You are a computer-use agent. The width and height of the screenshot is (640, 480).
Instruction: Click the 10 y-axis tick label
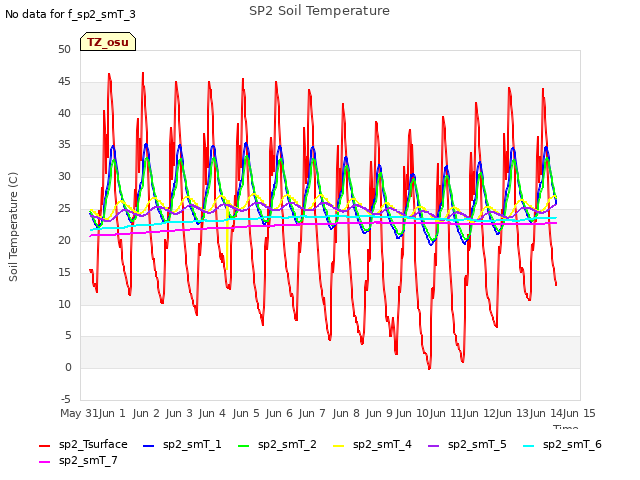[64, 304]
